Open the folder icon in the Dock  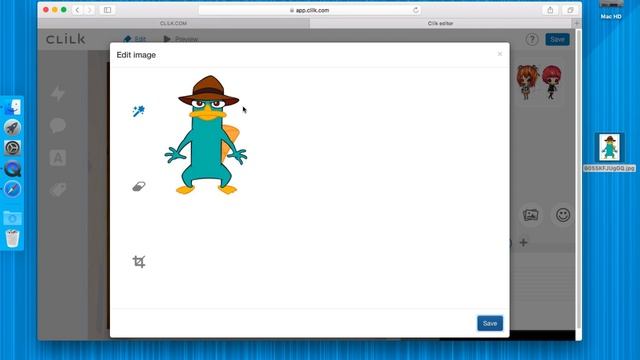click(x=12, y=218)
